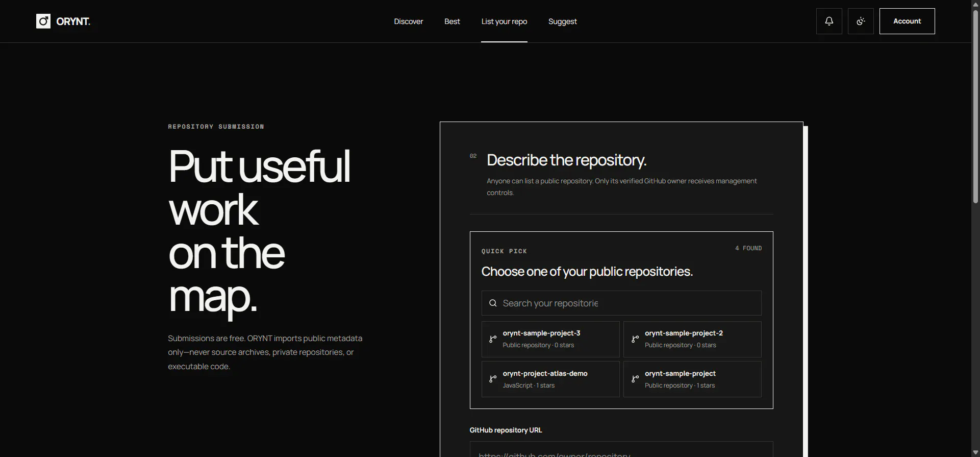
Task: Click 'Choose one of your public repositories.' heading
Action: tap(587, 272)
